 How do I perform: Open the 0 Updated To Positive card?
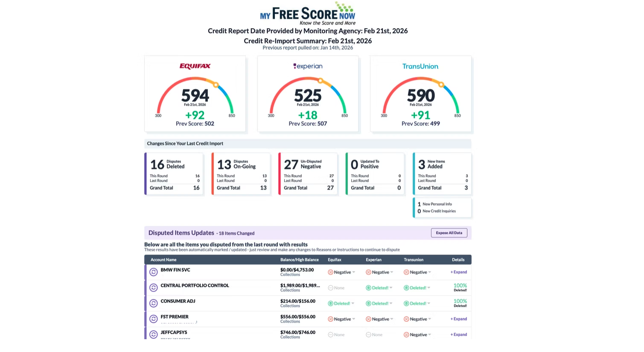(375, 174)
